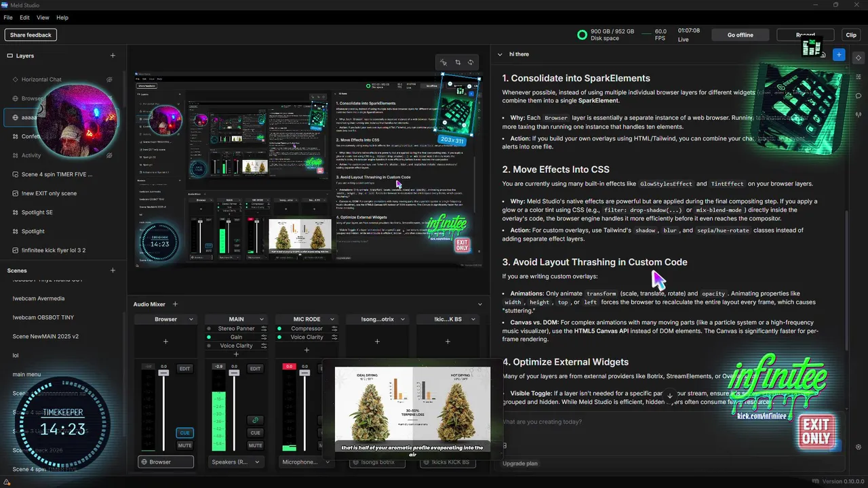Open Compressor effect settings on MIC RODE
Image resolution: width=868 pixels, height=488 pixels.
pyautogui.click(x=334, y=329)
